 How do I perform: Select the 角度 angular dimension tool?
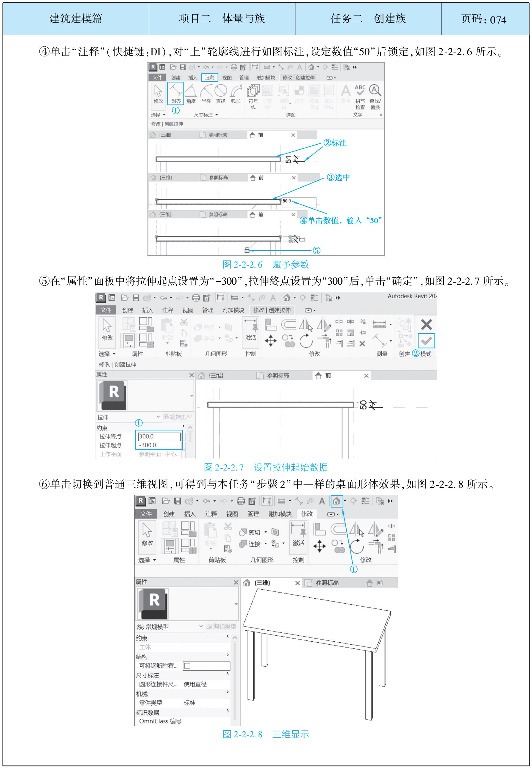point(191,94)
